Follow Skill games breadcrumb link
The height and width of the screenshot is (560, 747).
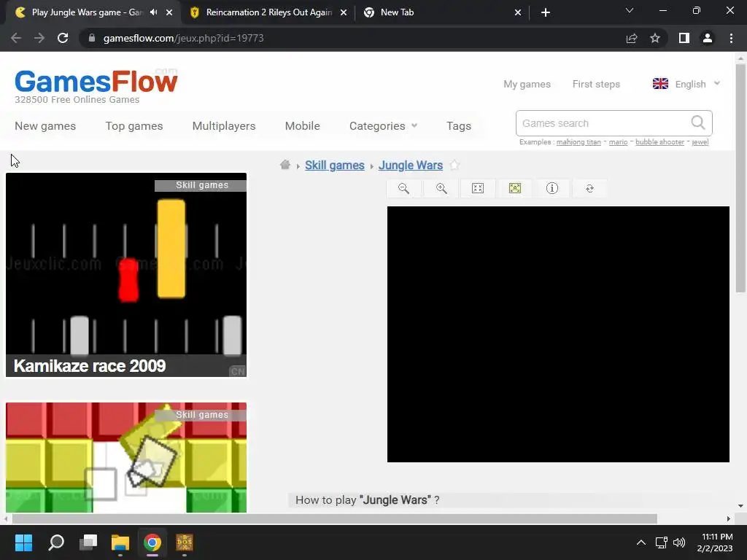tap(334, 166)
